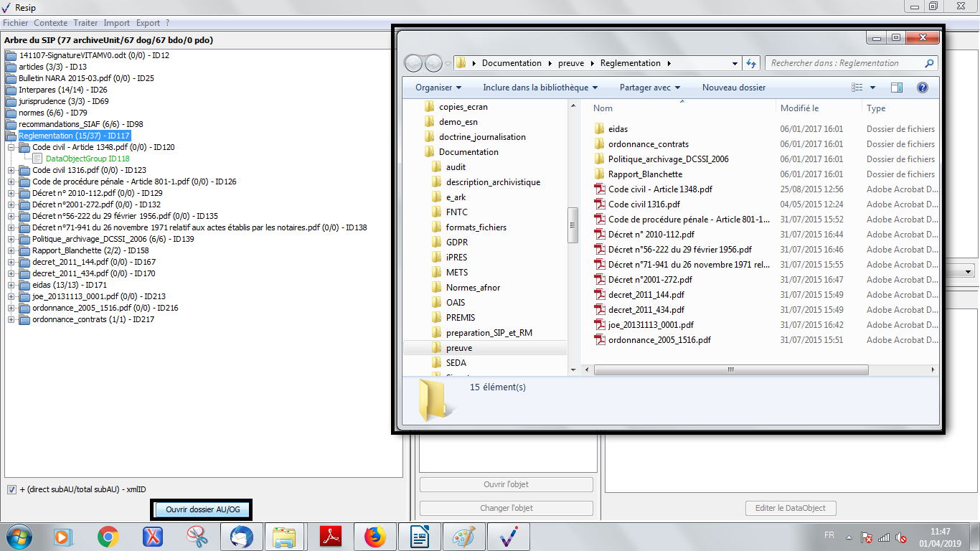This screenshot has height=551, width=980.
Task: Click the Explorer help question mark icon
Action: [923, 88]
